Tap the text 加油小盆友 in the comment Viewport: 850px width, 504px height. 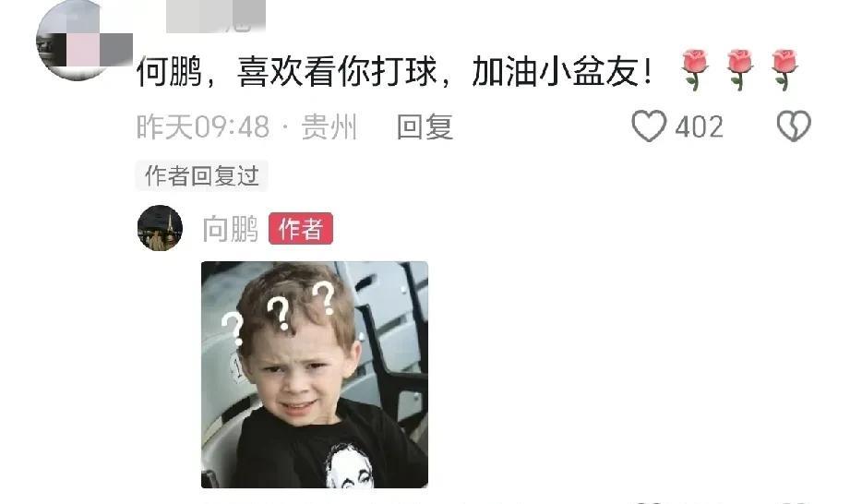click(x=555, y=71)
